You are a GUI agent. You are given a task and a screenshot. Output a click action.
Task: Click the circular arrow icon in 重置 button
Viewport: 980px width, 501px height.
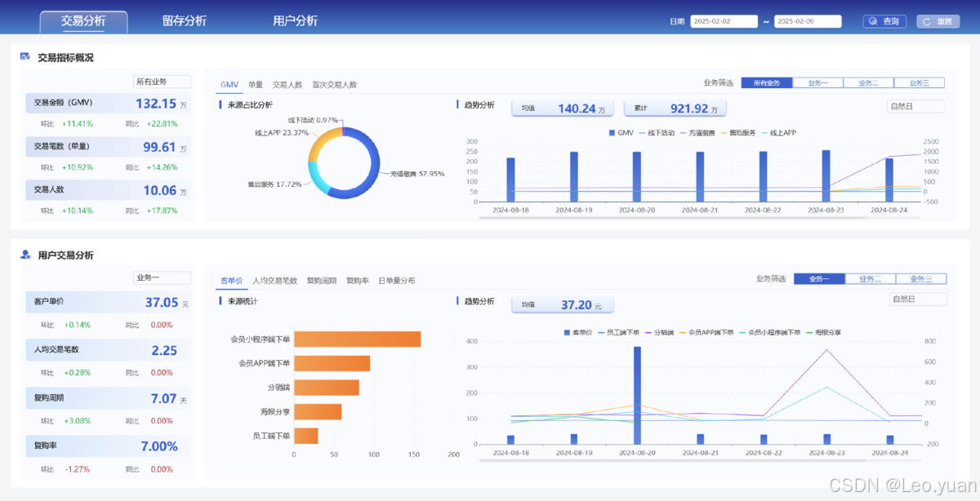point(927,21)
